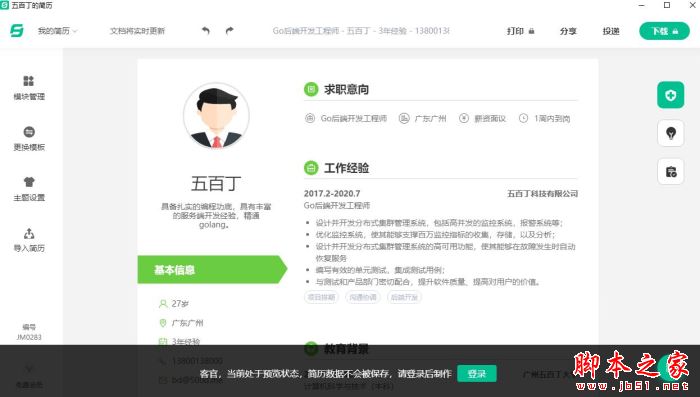This screenshot has width=700, height=397.
Task: Click the clock icon before 1周内到岗
Action: click(523, 118)
